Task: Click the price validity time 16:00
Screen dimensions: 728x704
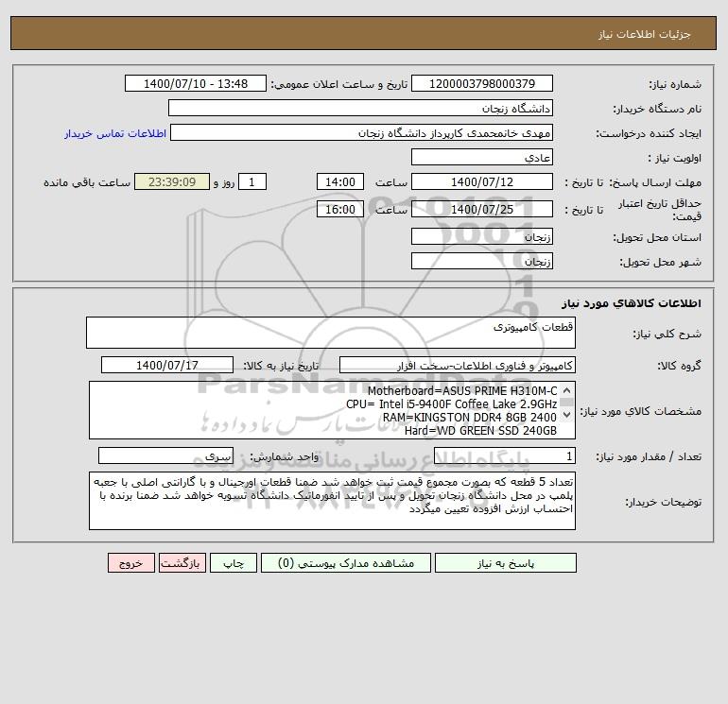Action: (x=339, y=209)
